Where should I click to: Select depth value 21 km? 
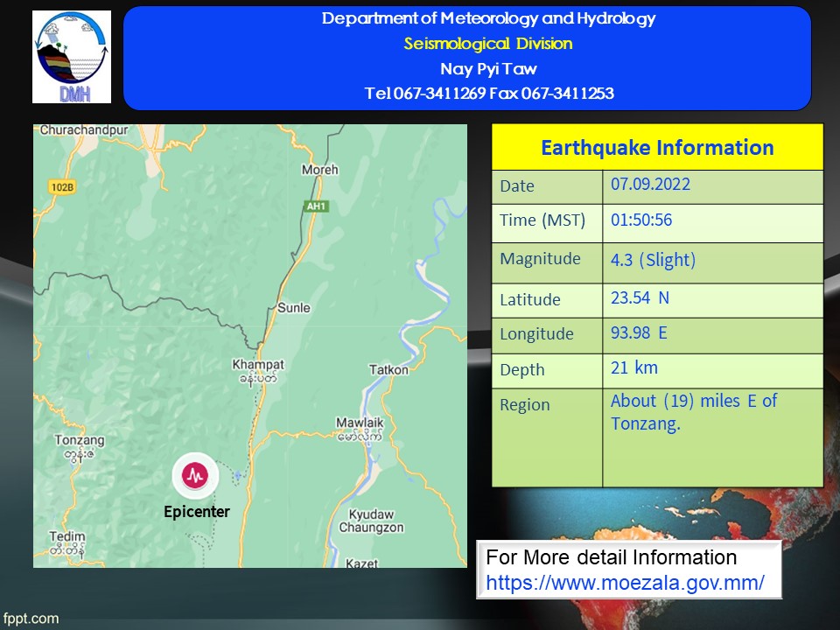(633, 367)
